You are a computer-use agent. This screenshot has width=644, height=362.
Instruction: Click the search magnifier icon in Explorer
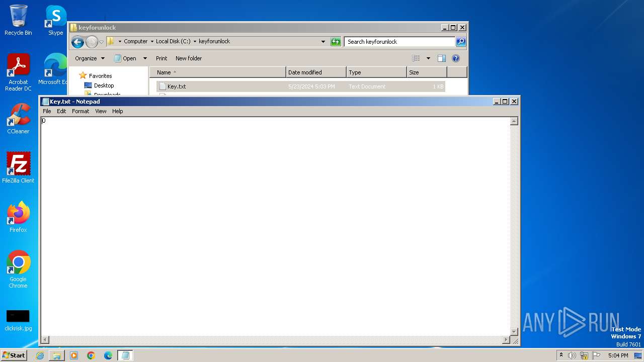click(461, 42)
